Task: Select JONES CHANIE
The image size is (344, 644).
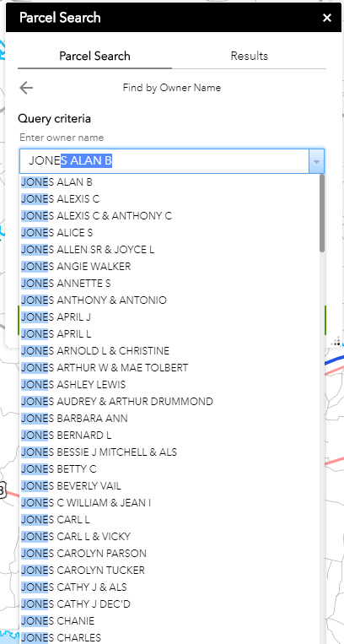Action: coord(169,620)
